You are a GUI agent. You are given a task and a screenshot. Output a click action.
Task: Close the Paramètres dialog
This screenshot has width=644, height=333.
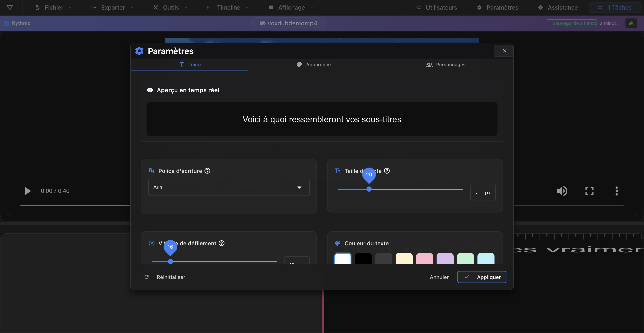pos(504,51)
